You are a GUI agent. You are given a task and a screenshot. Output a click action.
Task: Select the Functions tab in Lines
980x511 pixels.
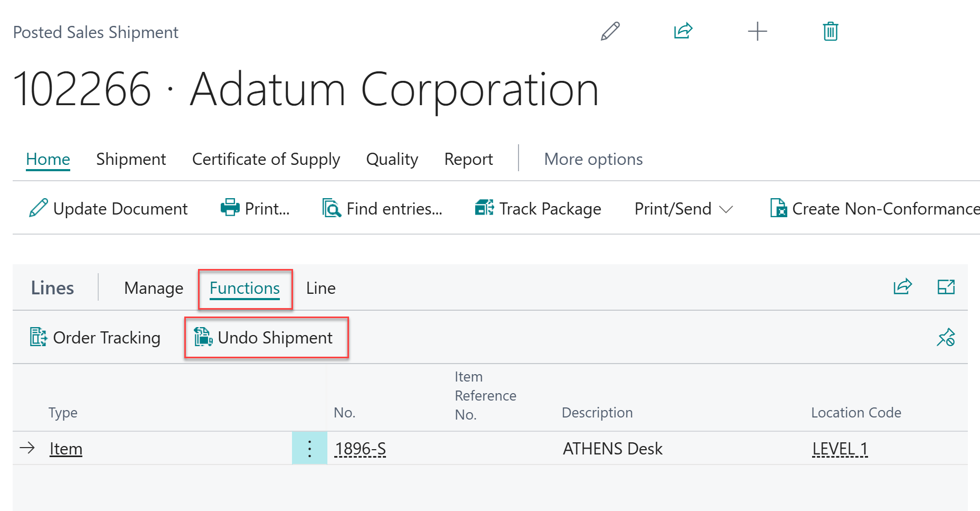[244, 288]
